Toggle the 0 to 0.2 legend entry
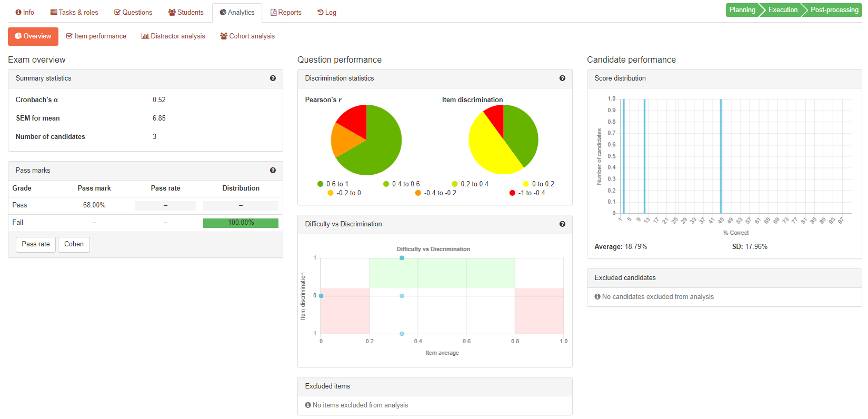The height and width of the screenshot is (419, 868). [538, 184]
